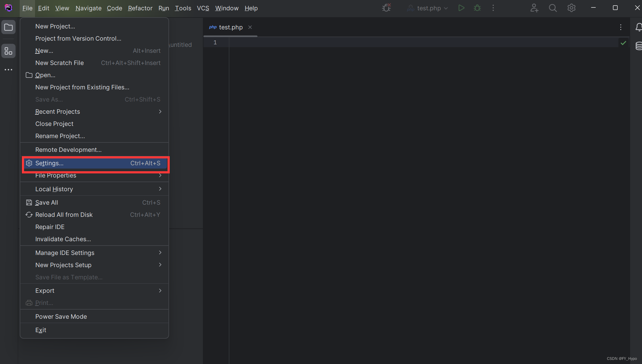Start debugging with the green bug icon
This screenshot has width=642, height=364.
pyautogui.click(x=477, y=8)
